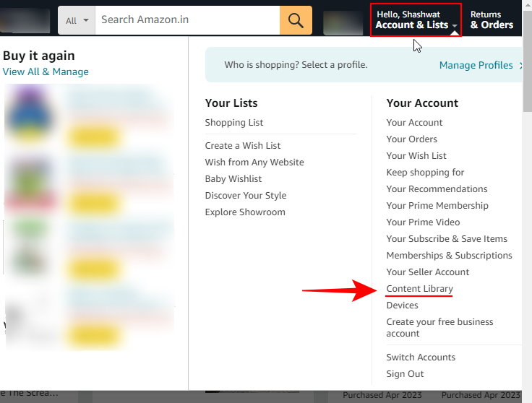Viewport: 532px width, 403px height.
Task: Open Returns & Orders
Action: coord(492,19)
